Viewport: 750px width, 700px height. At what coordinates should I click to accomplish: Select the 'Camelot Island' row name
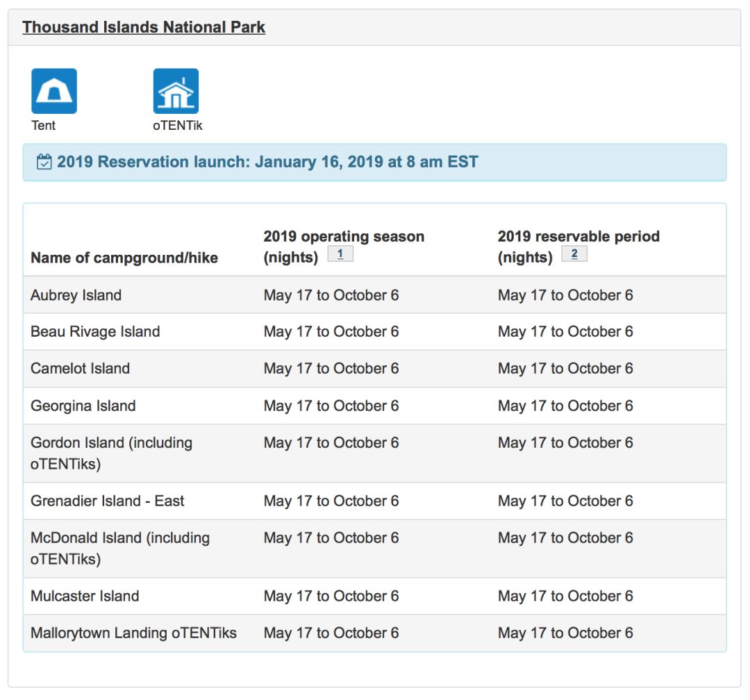[81, 369]
